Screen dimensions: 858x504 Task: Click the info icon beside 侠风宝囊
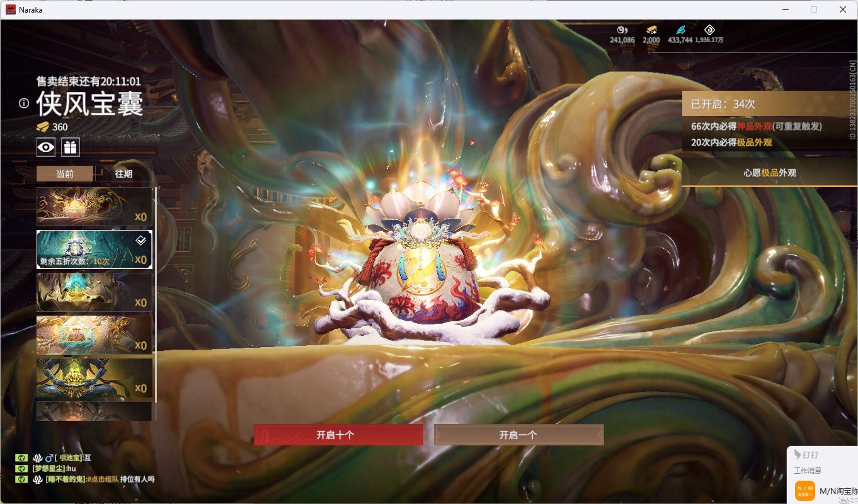click(x=24, y=103)
